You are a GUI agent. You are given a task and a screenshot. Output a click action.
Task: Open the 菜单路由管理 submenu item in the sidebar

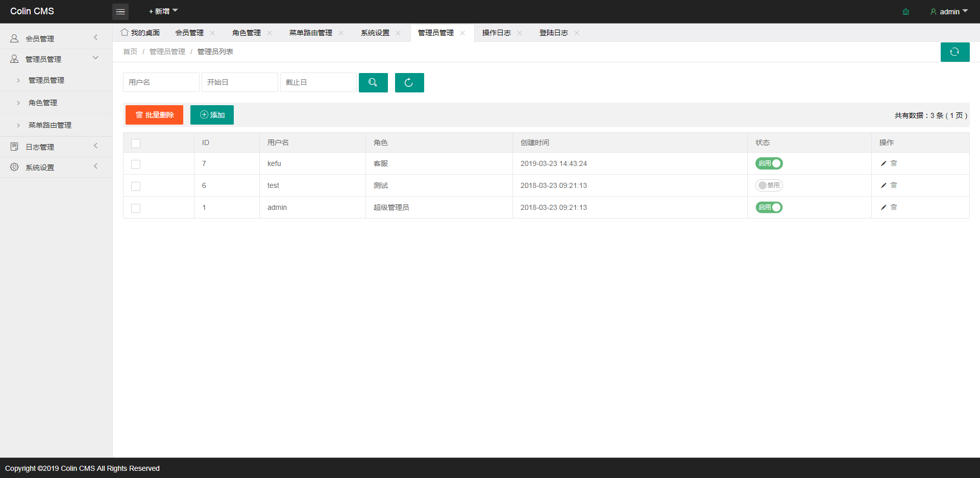[x=56, y=125]
